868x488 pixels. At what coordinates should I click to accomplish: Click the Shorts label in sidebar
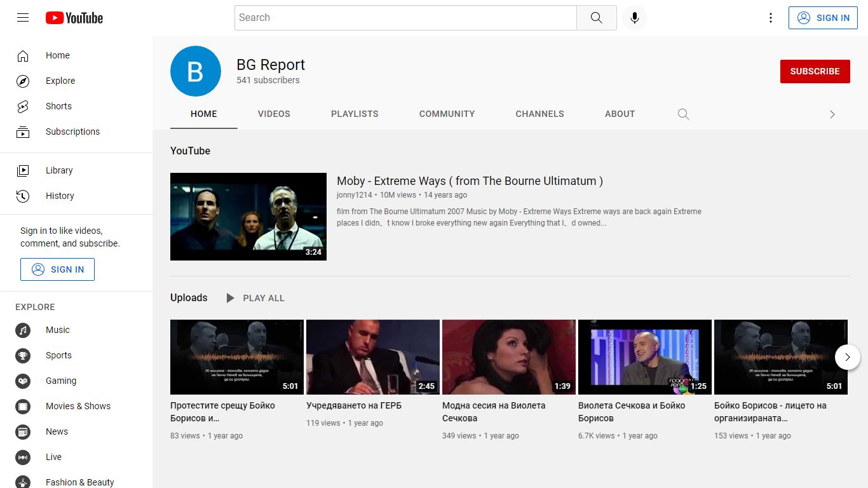[58, 107]
